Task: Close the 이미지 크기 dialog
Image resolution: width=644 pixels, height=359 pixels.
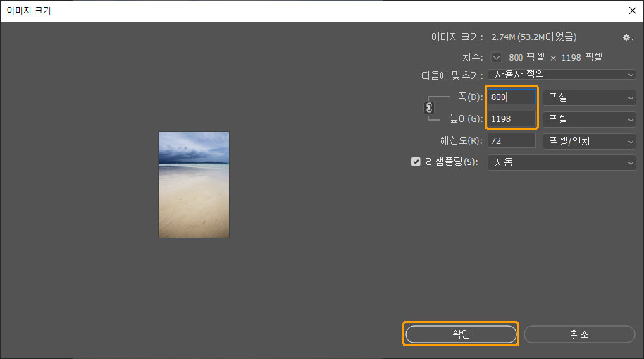Action: (633, 11)
